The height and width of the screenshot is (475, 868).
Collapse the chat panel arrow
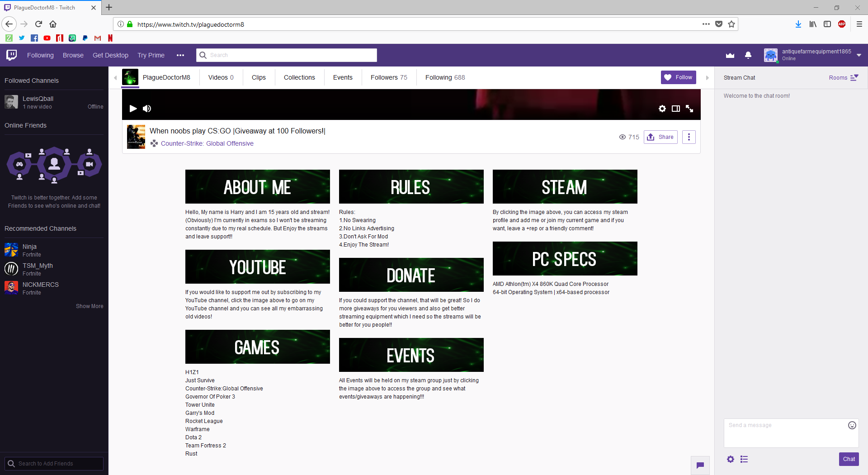click(x=708, y=78)
